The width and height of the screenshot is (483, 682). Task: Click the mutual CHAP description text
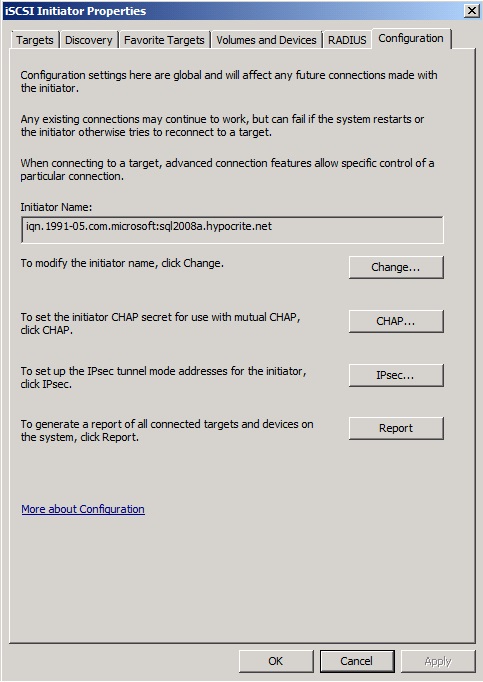coord(161,324)
